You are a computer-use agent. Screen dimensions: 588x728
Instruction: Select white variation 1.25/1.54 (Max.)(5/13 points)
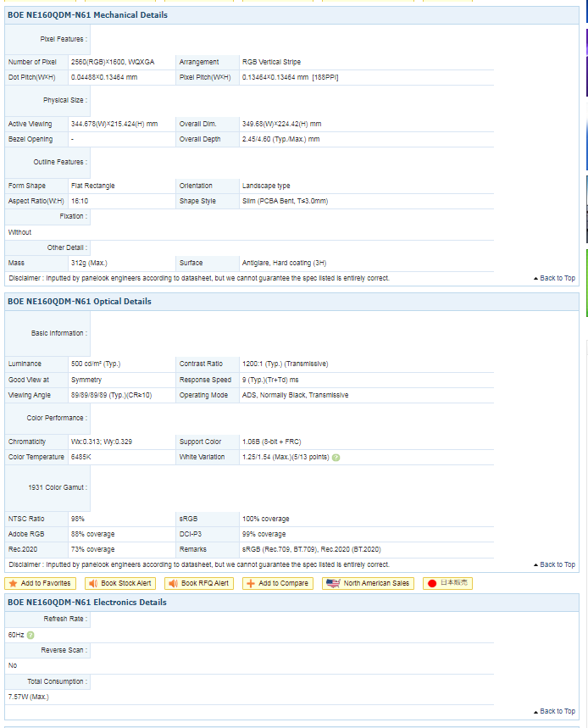click(286, 458)
